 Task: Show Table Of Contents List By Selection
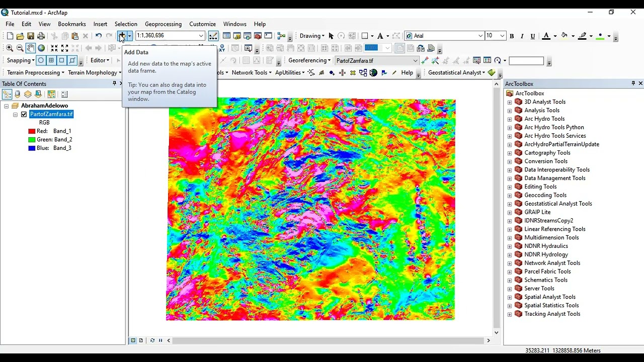pyautogui.click(x=38, y=94)
